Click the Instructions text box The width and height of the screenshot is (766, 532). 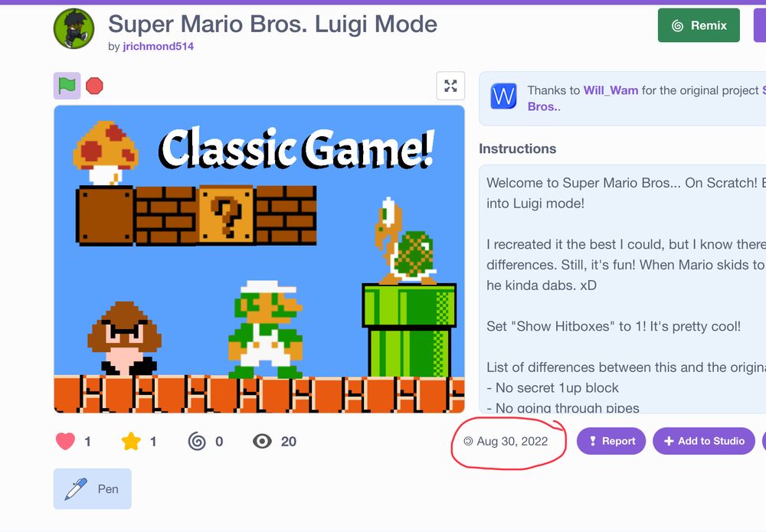622,289
